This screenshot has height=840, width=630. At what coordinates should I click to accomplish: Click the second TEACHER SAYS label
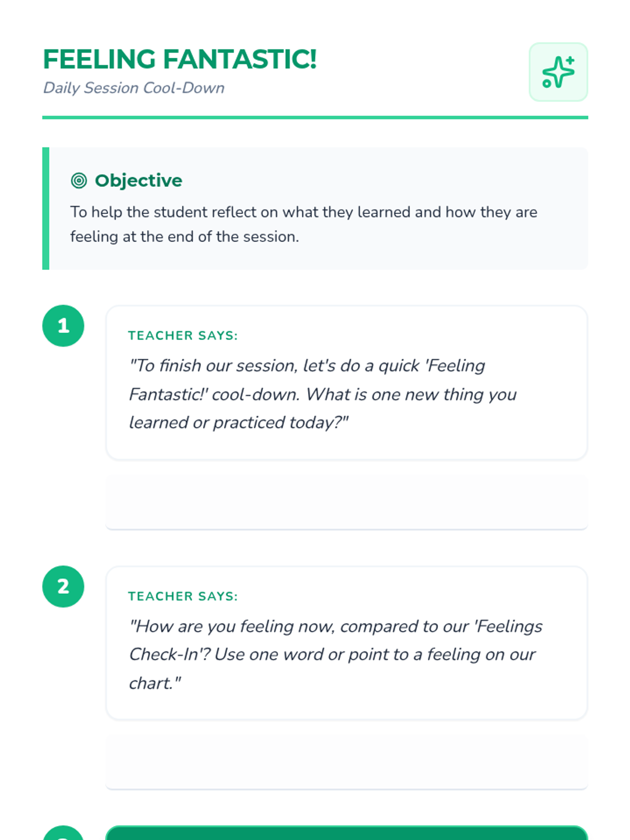tap(183, 596)
